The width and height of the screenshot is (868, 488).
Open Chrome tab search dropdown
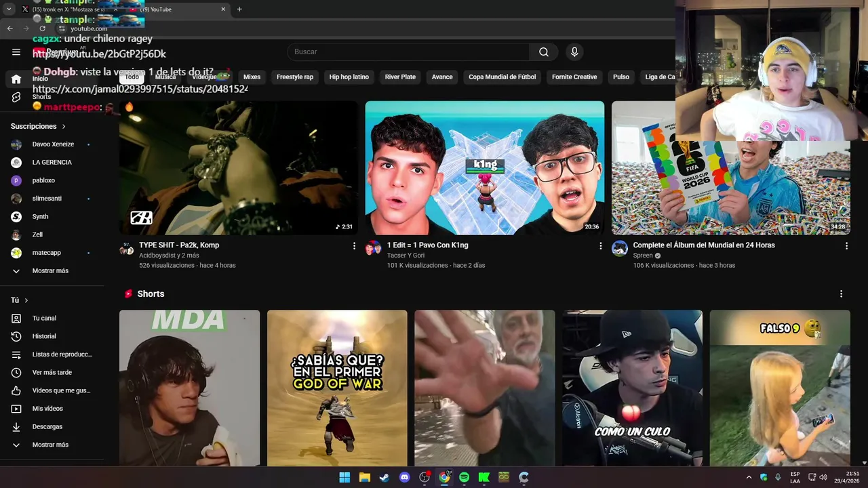coord(9,9)
